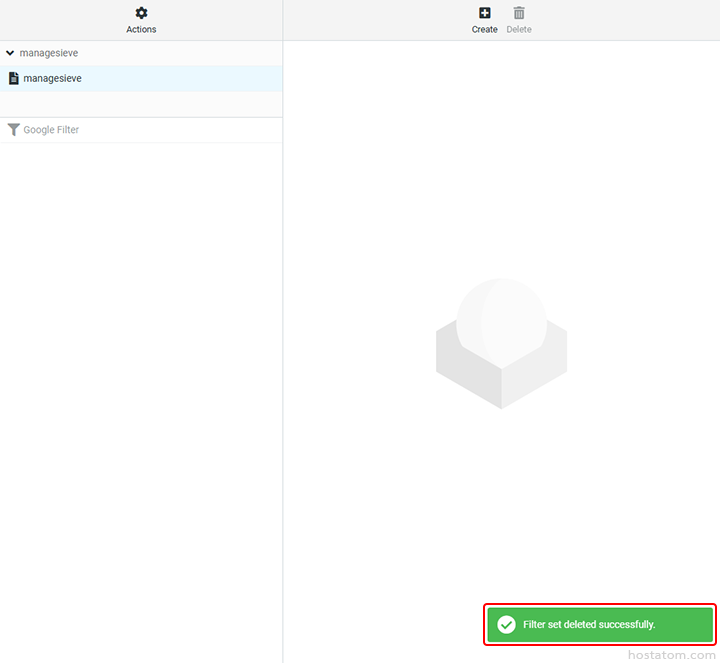
Task: Click the "Actions" text label
Action: tap(141, 30)
